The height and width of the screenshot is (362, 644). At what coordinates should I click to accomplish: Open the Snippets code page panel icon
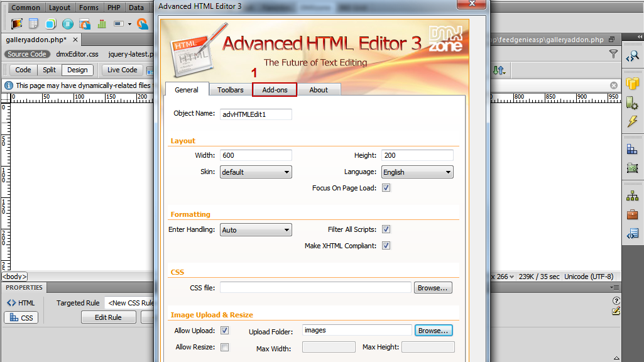click(x=633, y=234)
